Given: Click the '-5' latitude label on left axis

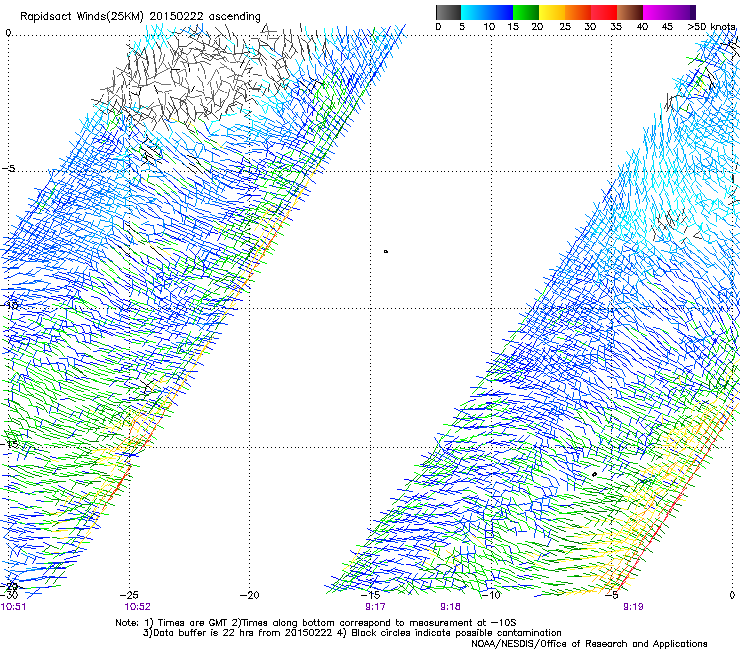Looking at the screenshot, I should pyautogui.click(x=9, y=169).
